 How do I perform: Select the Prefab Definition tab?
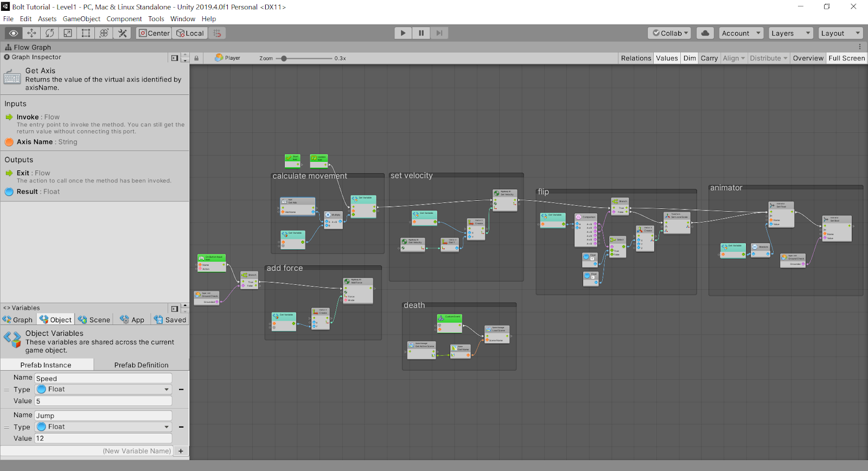pyautogui.click(x=141, y=365)
